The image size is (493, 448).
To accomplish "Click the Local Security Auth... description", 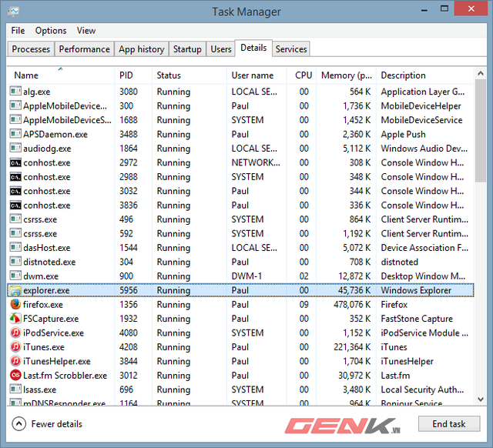I will (x=422, y=389).
